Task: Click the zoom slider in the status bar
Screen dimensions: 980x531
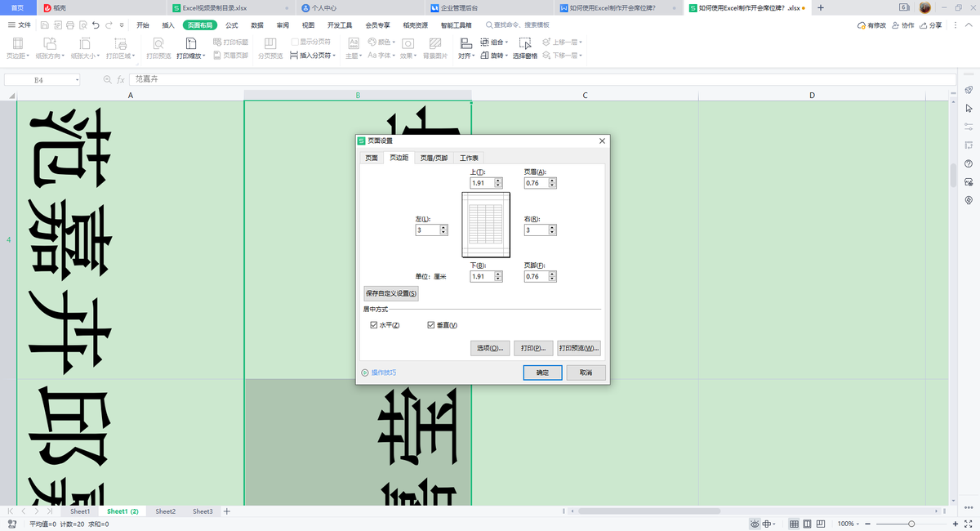Action: pos(911,524)
